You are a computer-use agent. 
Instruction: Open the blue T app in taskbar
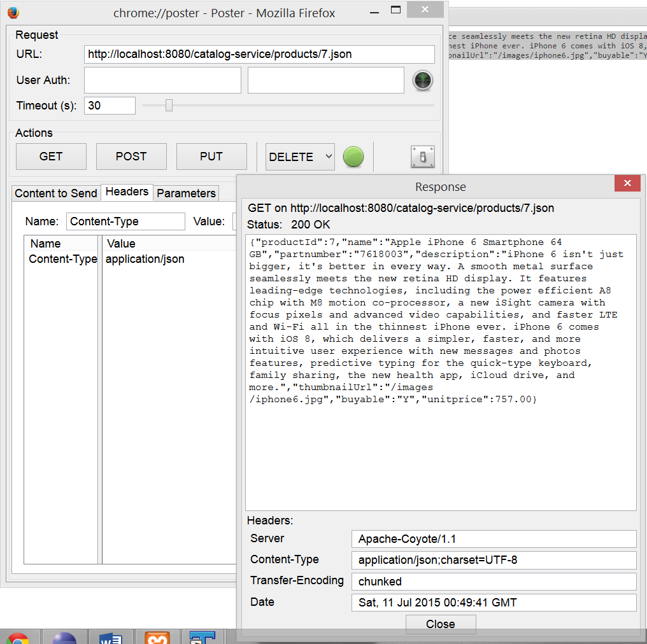click(x=203, y=637)
